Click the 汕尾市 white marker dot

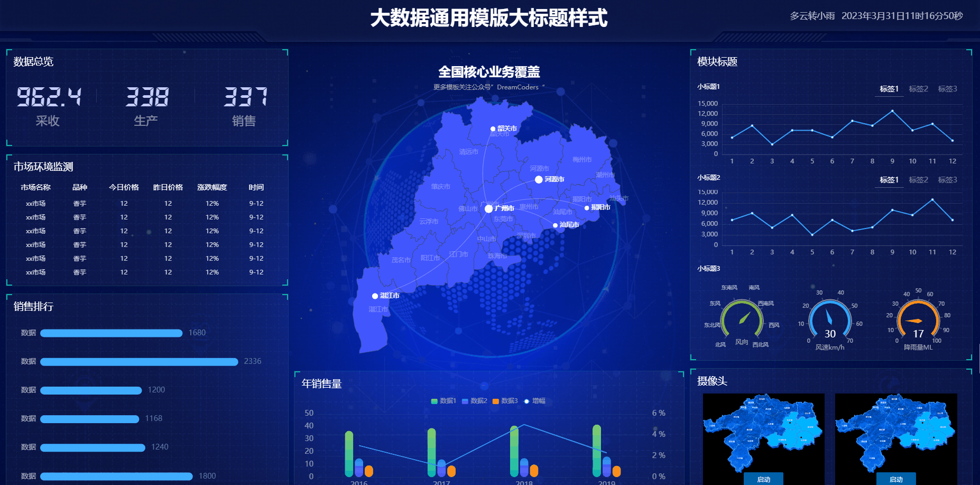coord(555,225)
